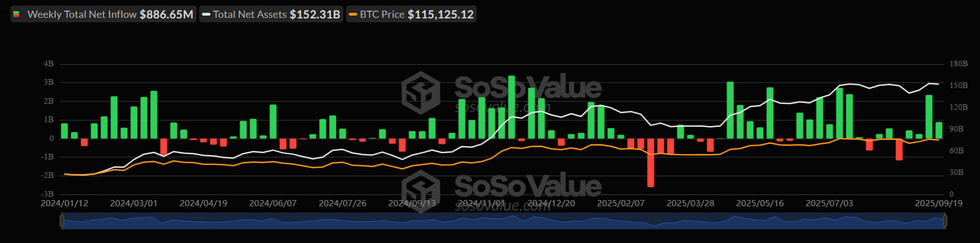Click the 180B right axis label

click(x=958, y=64)
